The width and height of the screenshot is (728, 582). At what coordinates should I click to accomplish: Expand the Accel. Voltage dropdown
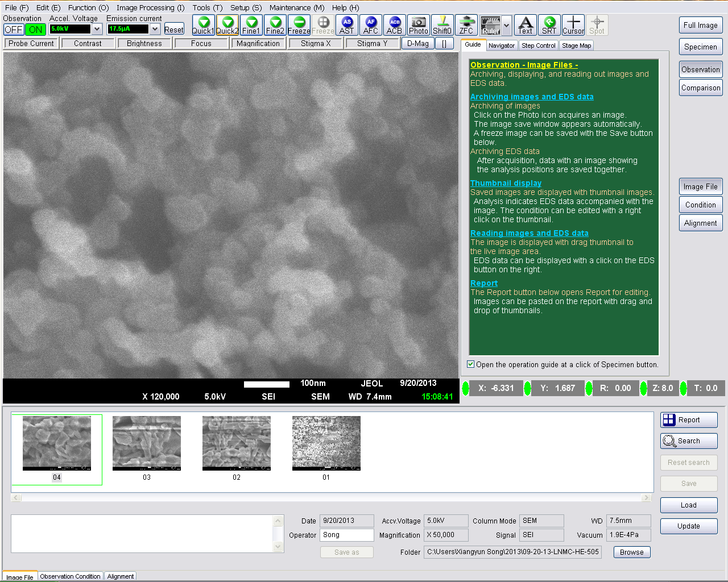click(x=97, y=29)
